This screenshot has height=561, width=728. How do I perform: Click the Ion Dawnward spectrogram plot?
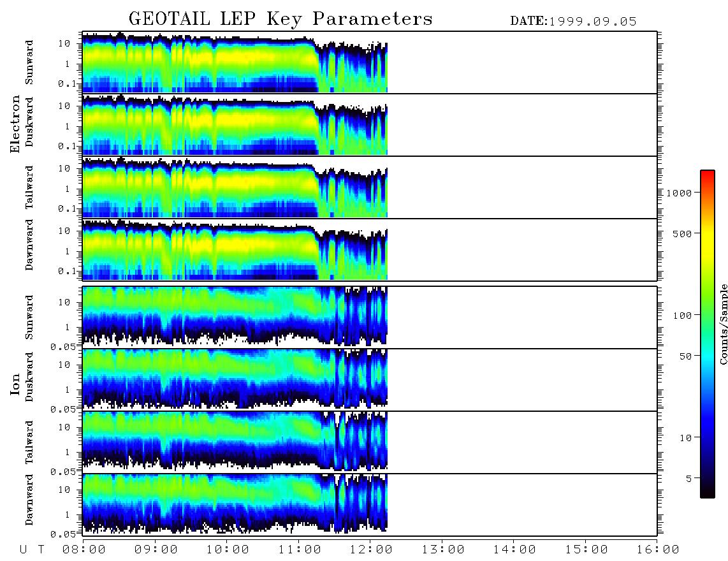coord(370,505)
